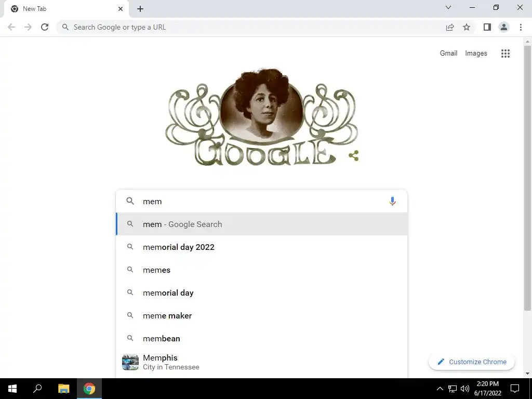Choose the Memphis city suggestion

(261, 362)
